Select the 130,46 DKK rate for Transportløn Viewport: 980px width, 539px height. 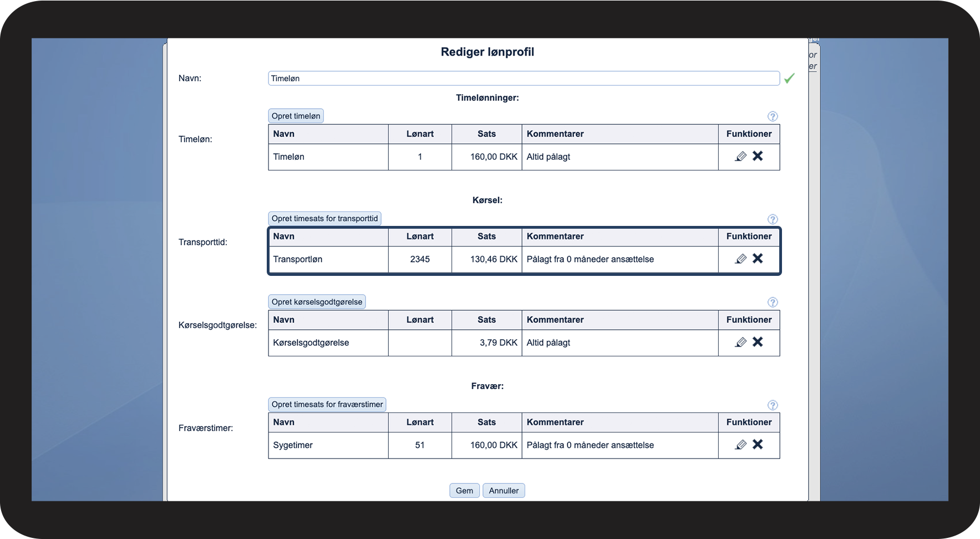494,259
